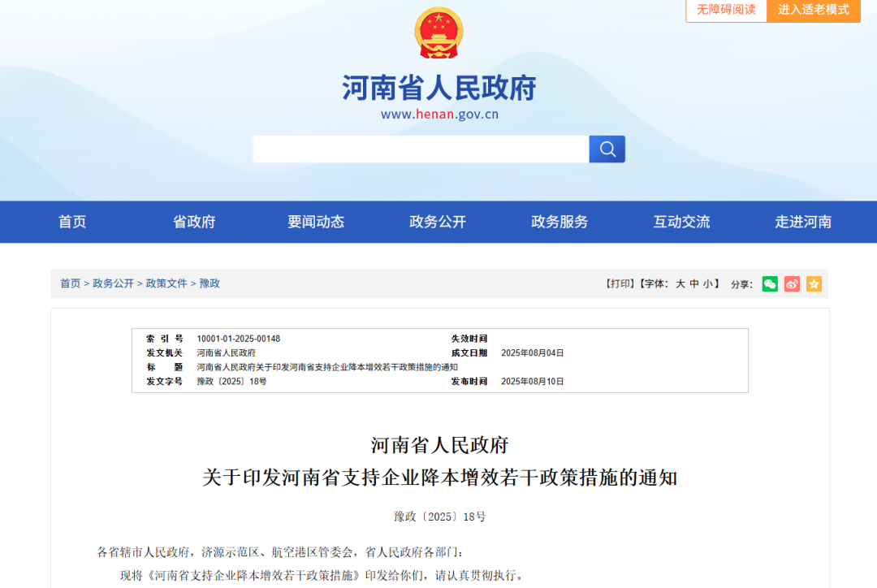Enter elderly mode via 进入适老模式 button

tap(813, 11)
